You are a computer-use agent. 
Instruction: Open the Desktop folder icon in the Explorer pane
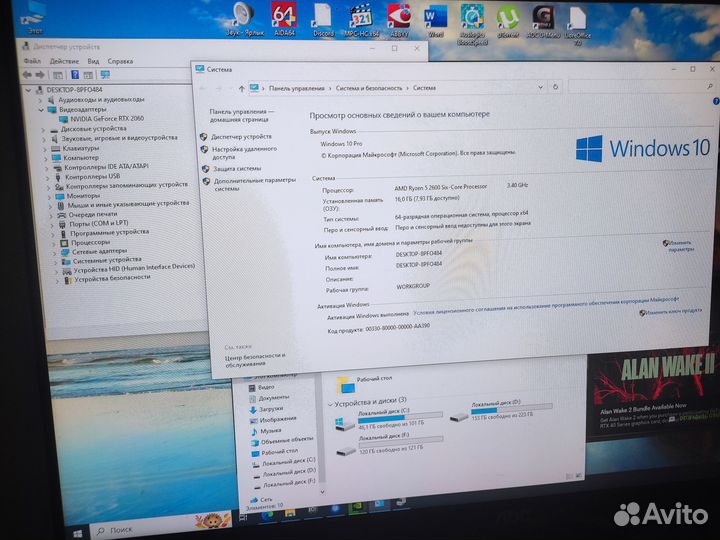[346, 385]
